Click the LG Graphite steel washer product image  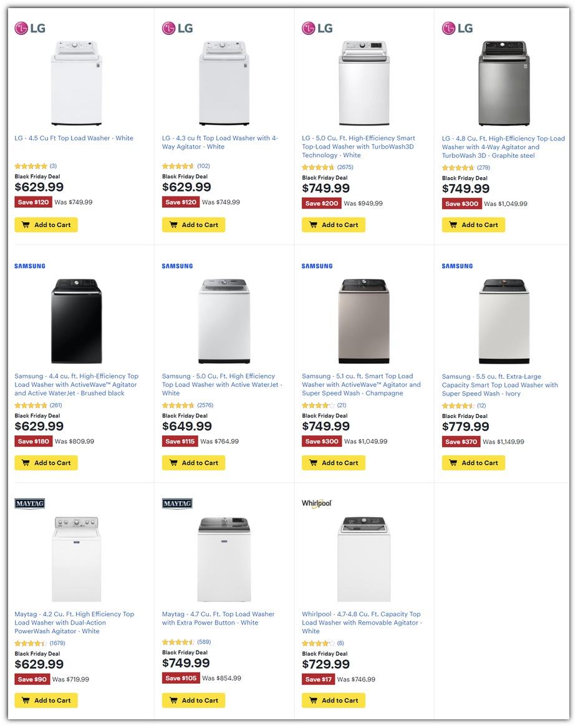(x=504, y=84)
